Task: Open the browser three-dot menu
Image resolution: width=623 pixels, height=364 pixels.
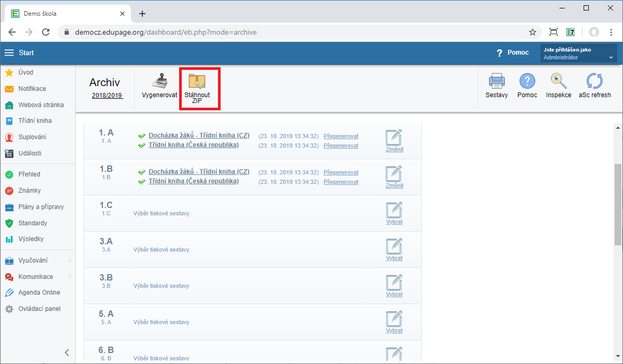Action: pyautogui.click(x=611, y=32)
